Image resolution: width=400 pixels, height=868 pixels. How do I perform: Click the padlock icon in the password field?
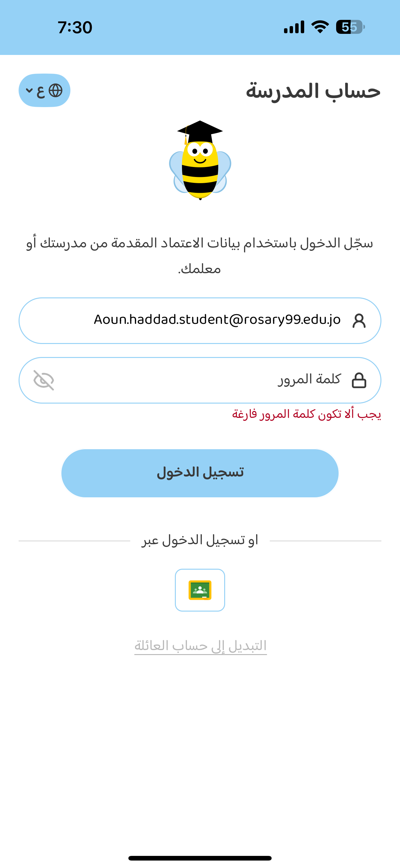359,380
